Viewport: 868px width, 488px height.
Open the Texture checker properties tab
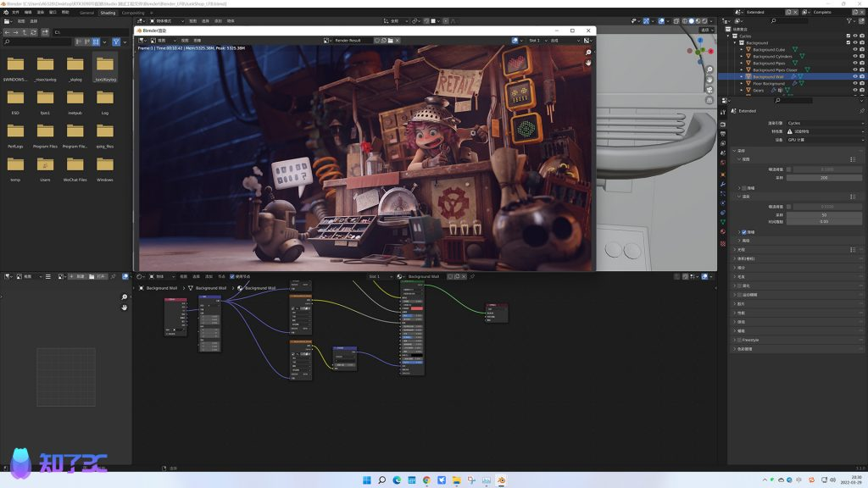723,243
